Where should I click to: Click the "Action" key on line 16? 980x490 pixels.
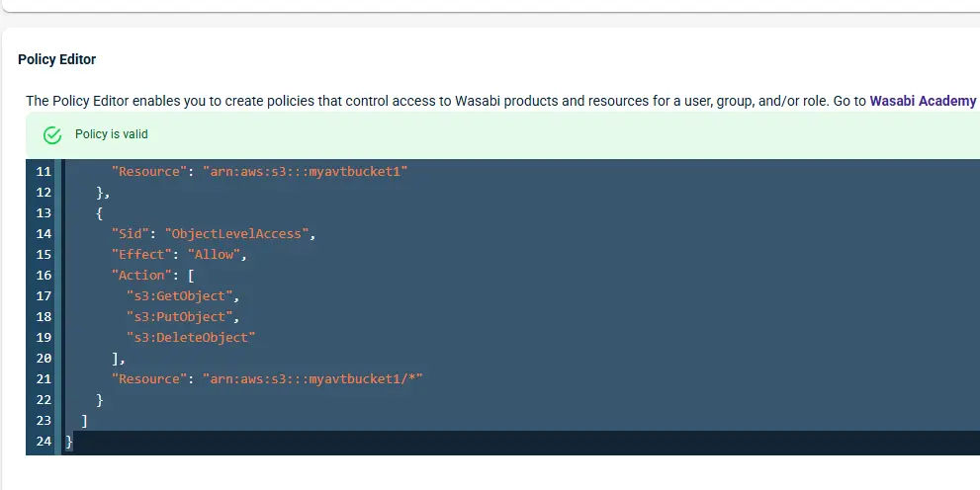click(141, 275)
